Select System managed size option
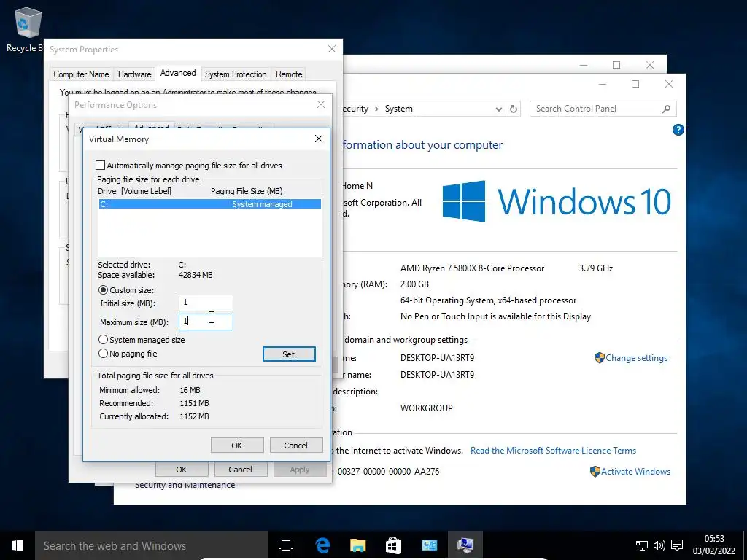 103,340
